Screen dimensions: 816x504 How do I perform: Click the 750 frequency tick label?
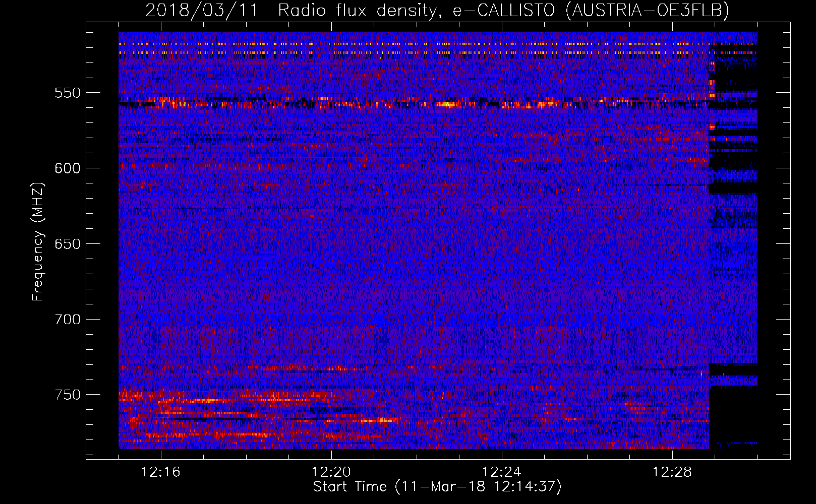68,395
